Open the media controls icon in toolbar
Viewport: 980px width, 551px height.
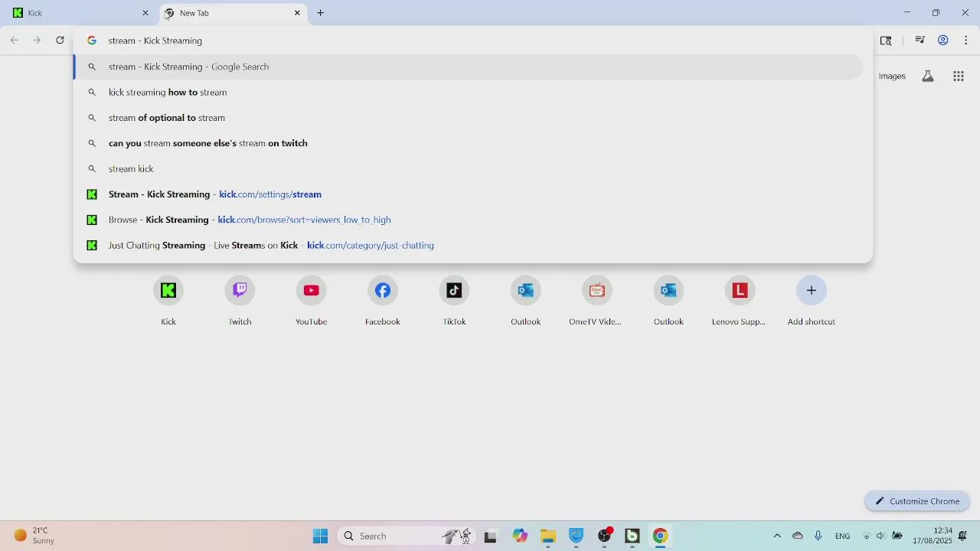[920, 41]
